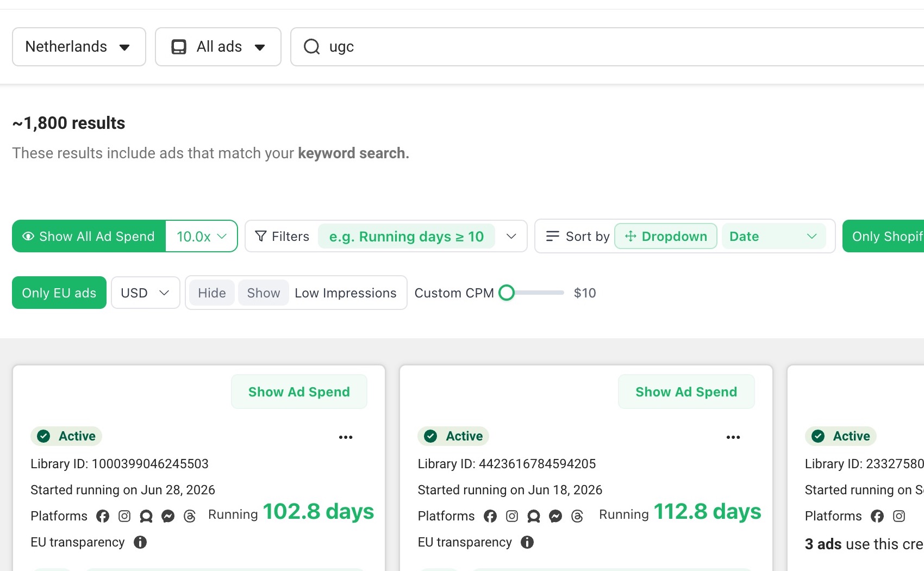The height and width of the screenshot is (571, 924).
Task: Click the Running days filter example field
Action: click(x=406, y=237)
